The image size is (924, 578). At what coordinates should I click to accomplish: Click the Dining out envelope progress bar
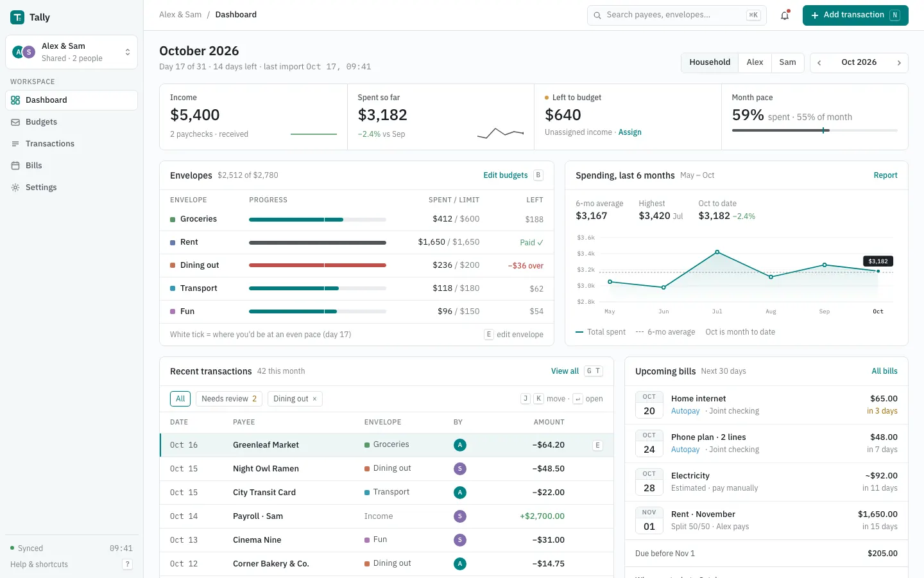coord(318,265)
